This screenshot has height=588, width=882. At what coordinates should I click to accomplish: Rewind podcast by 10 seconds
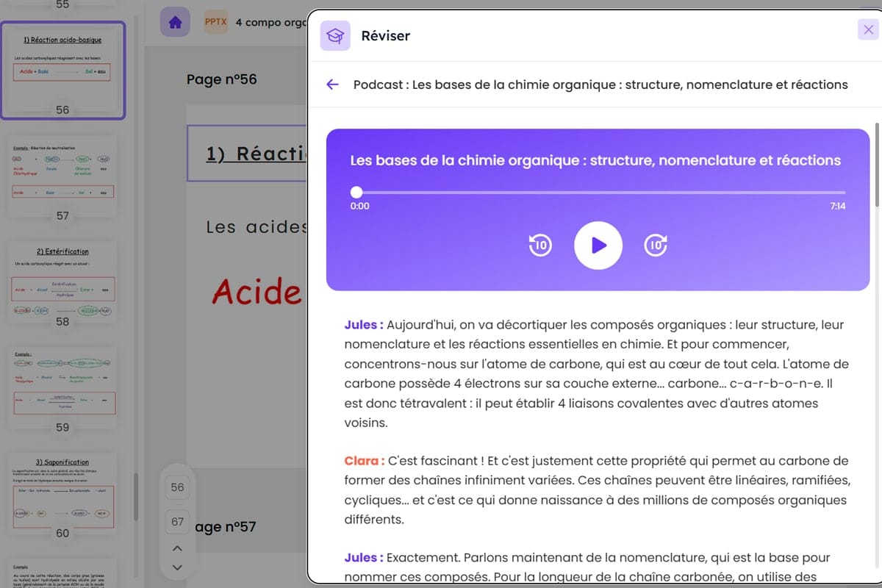[x=540, y=245]
